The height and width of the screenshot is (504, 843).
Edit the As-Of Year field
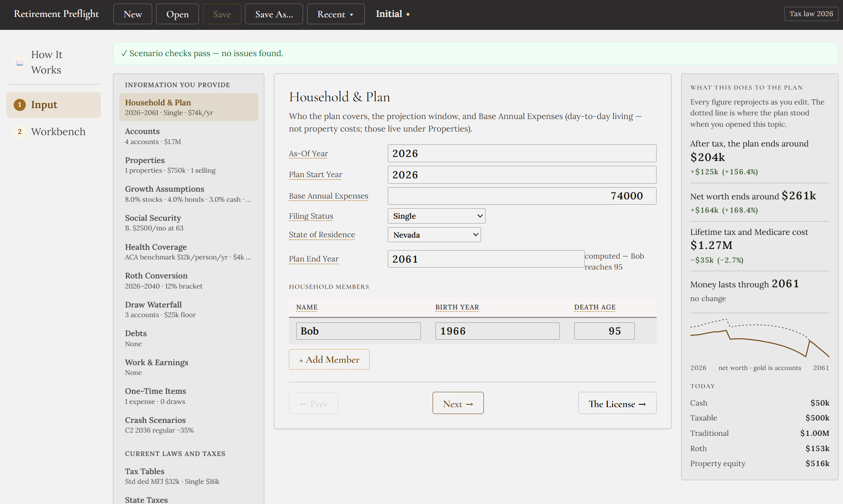pyautogui.click(x=522, y=153)
